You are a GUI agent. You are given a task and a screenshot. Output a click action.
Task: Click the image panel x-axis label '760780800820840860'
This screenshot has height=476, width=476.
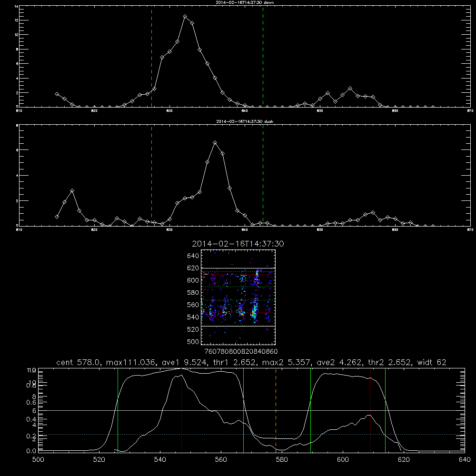(241, 351)
